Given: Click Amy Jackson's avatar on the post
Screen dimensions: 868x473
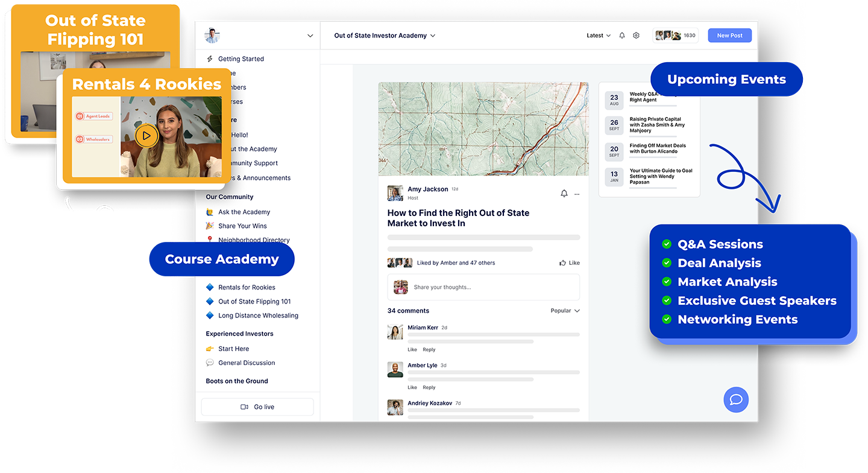Looking at the screenshot, I should [x=395, y=193].
